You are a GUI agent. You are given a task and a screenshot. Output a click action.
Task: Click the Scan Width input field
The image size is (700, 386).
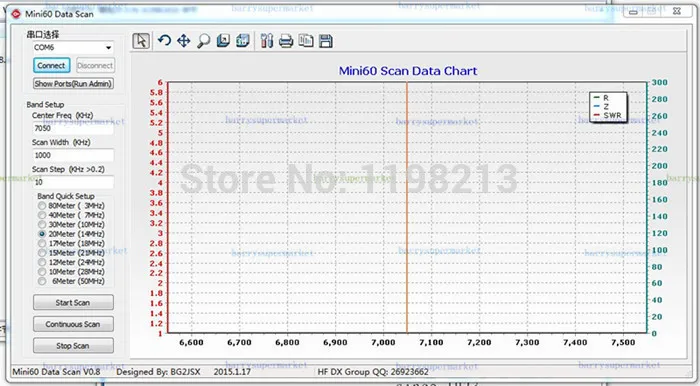coord(73,155)
